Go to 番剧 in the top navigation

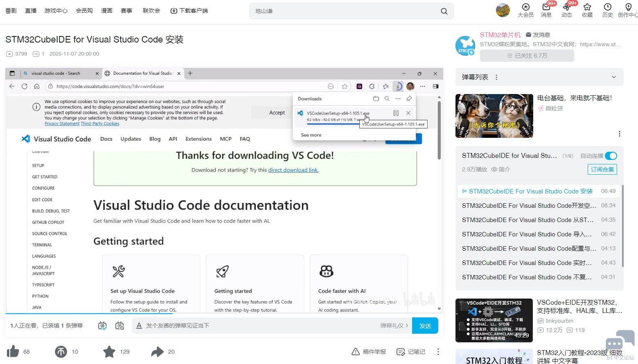click(x=11, y=11)
